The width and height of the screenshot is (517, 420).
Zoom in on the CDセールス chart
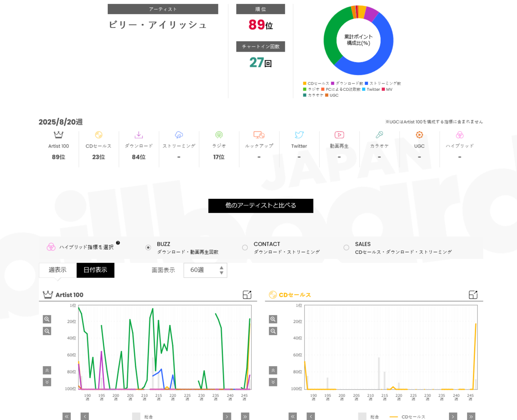point(273,319)
